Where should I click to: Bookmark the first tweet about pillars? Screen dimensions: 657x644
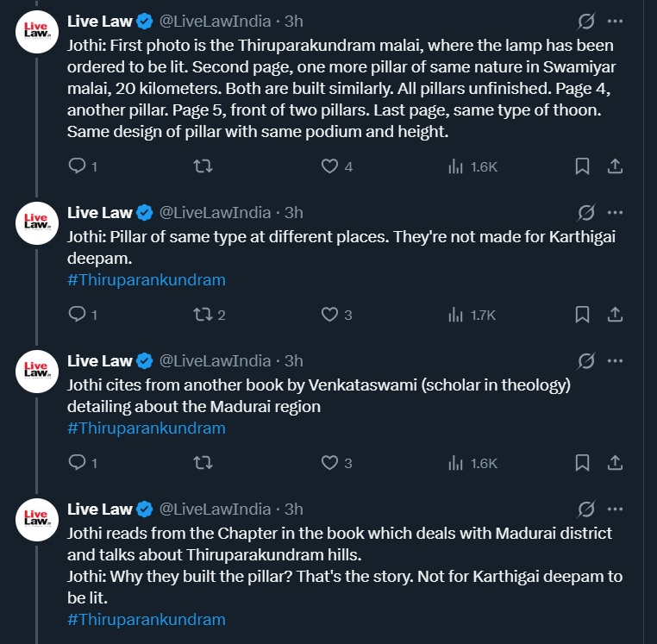(x=582, y=166)
